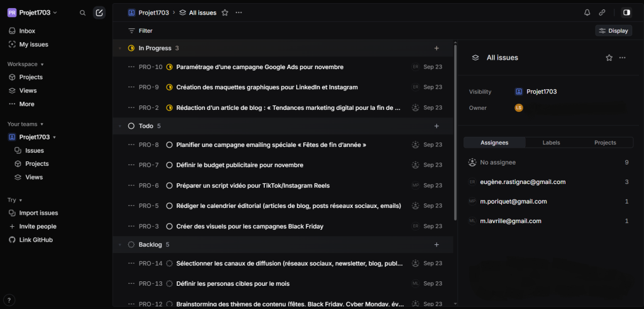Switch to the Labels tab
The height and width of the screenshot is (309, 644).
(x=551, y=143)
